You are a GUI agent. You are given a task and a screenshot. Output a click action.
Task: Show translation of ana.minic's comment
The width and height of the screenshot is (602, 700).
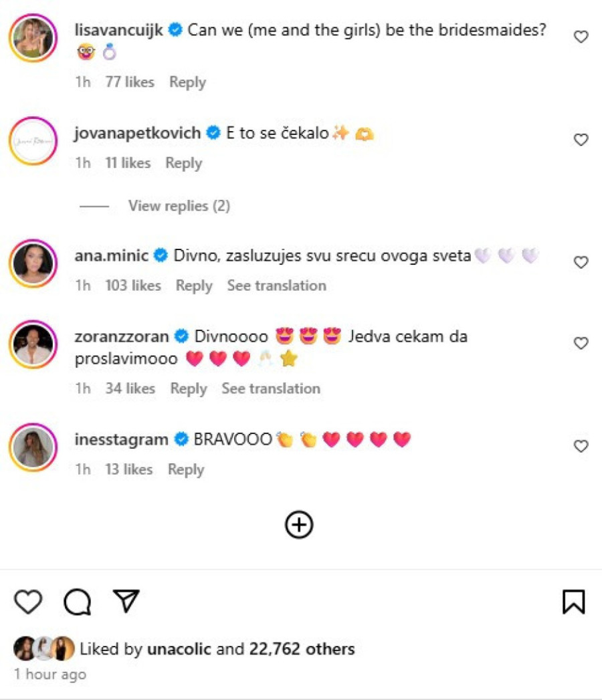pyautogui.click(x=277, y=285)
